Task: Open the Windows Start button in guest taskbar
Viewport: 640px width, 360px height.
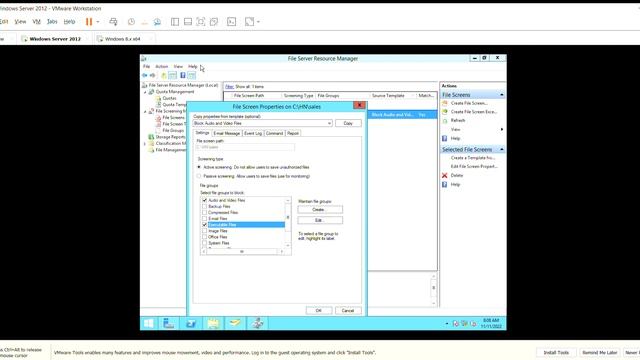Action: [x=149, y=323]
